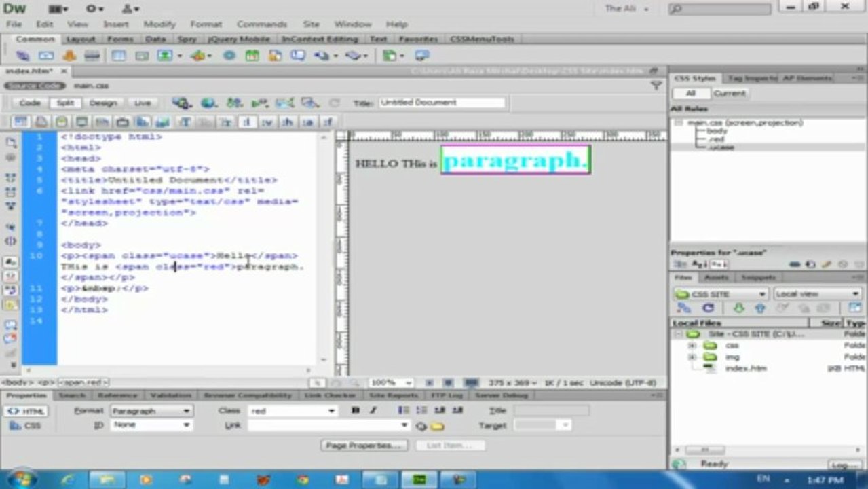This screenshot has width=868, height=489.
Task: Click the Ordered List icon in Properties
Action: (x=421, y=410)
